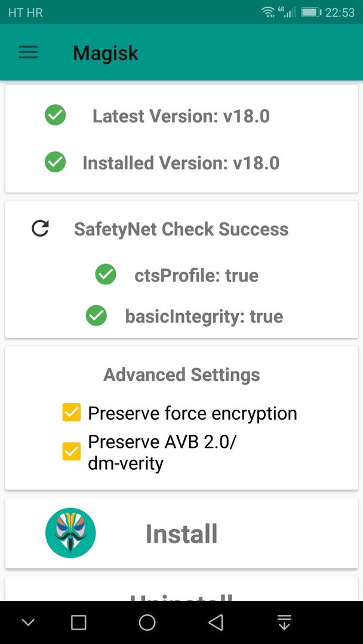Tap the Android back triangle button
Screen dimensions: 363x644
(216, 622)
